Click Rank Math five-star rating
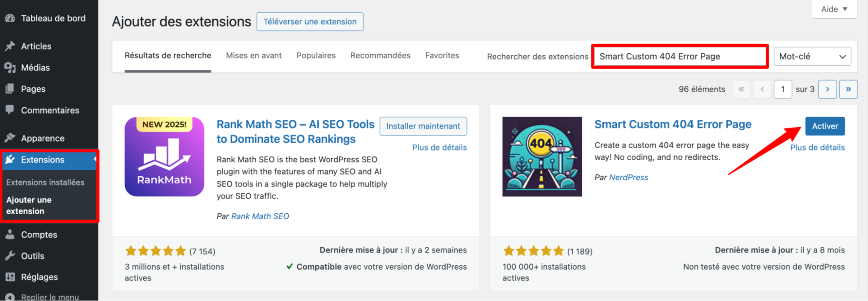Viewport: 868px width, 301px height. point(155,251)
